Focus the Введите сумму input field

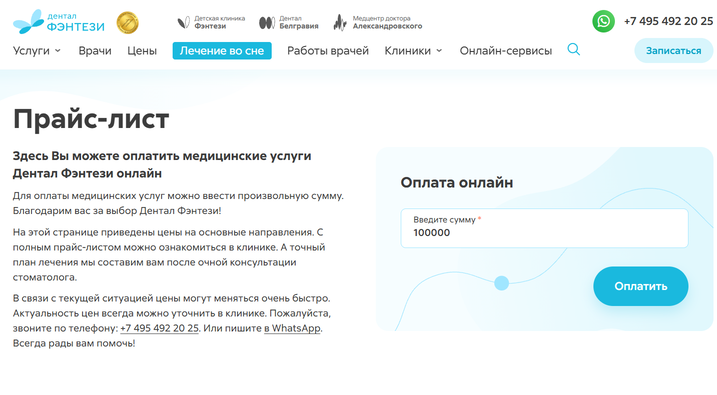(544, 228)
